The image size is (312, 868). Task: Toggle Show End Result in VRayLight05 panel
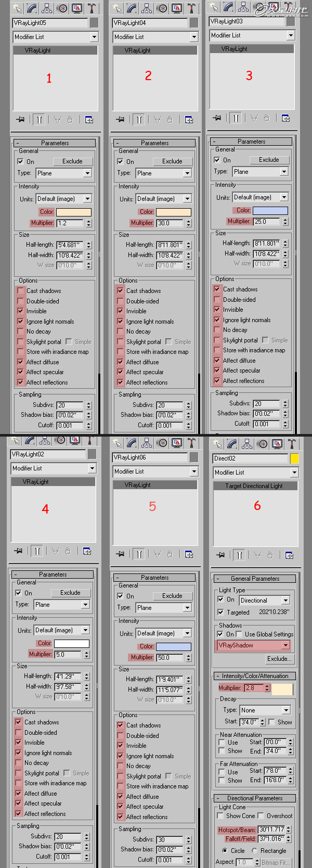[39, 120]
